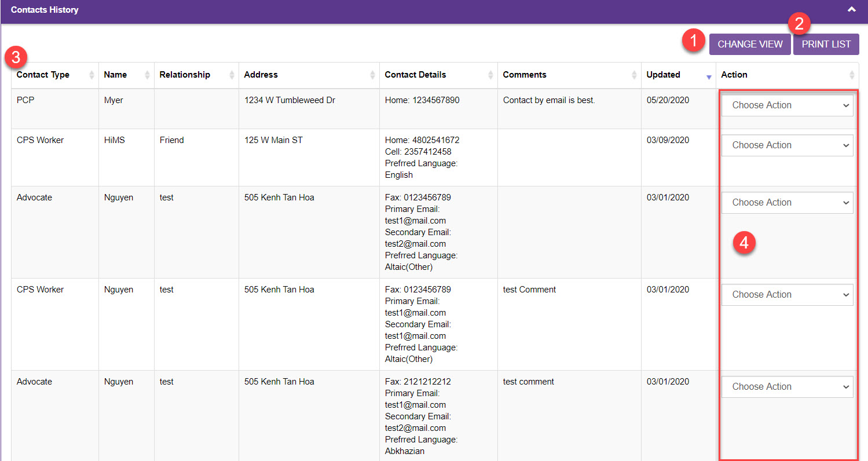This screenshot has height=461, width=868.
Task: Click Contacts History panel title
Action: coord(45,10)
